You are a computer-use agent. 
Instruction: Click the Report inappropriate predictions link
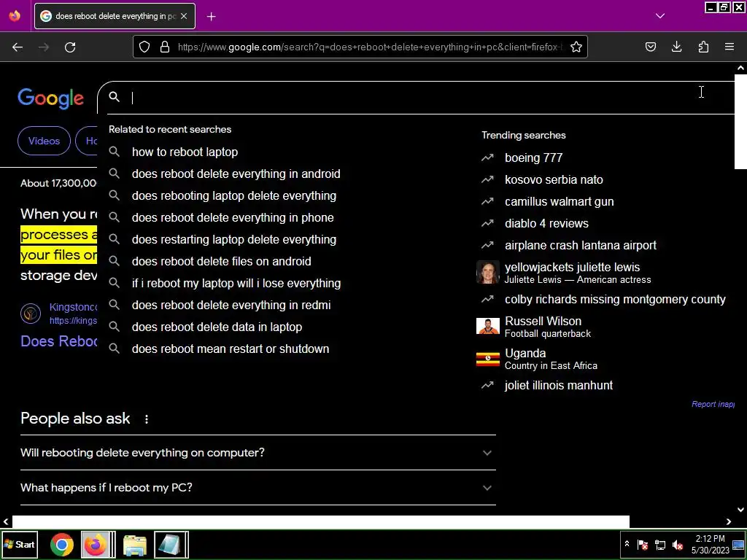click(x=713, y=404)
